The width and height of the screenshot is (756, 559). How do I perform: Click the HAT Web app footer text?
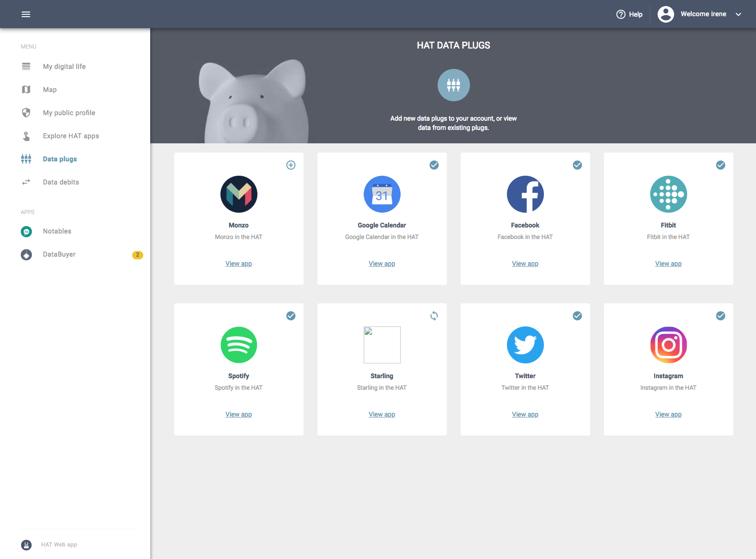[x=59, y=545]
